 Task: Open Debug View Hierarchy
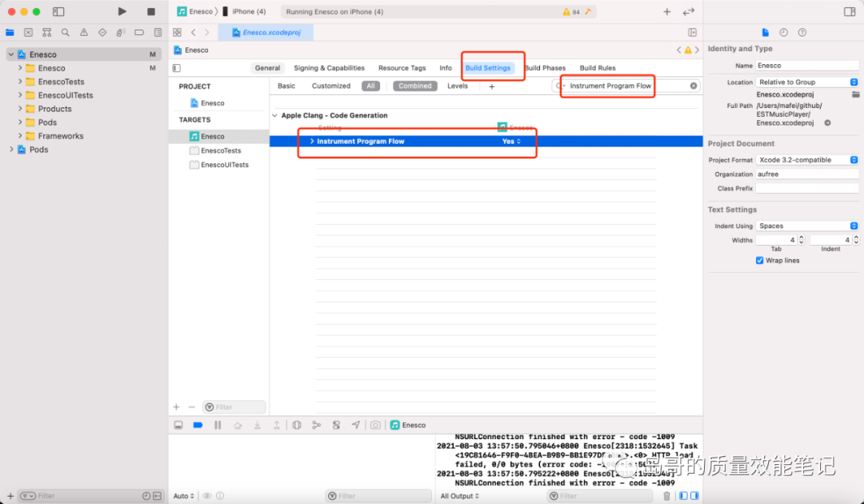click(297, 426)
